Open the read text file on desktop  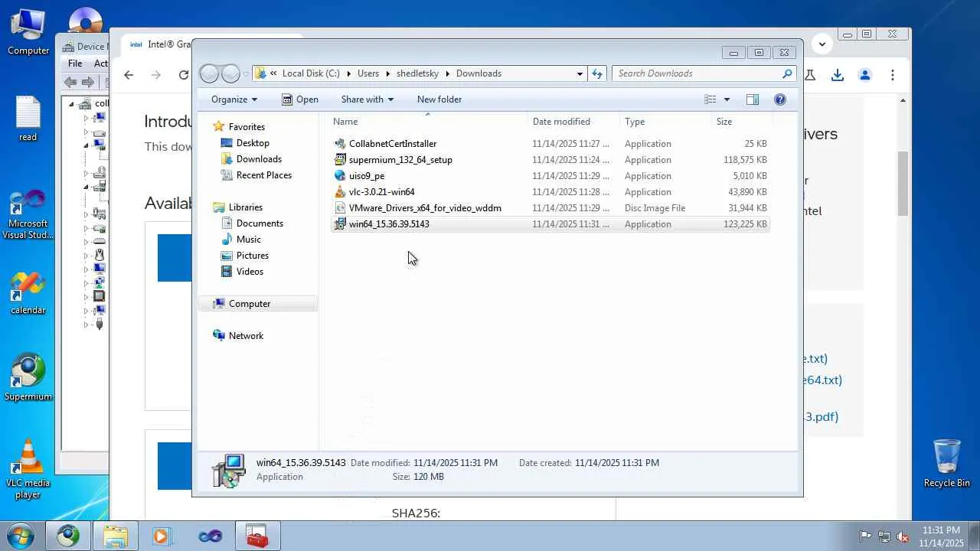coord(28,119)
